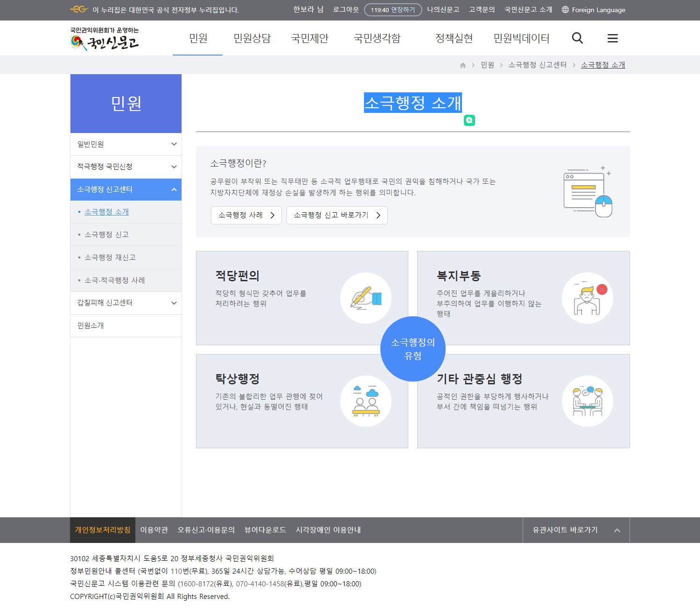This screenshot has width=700, height=612.
Task: Open 나의신문고 link
Action: click(443, 9)
